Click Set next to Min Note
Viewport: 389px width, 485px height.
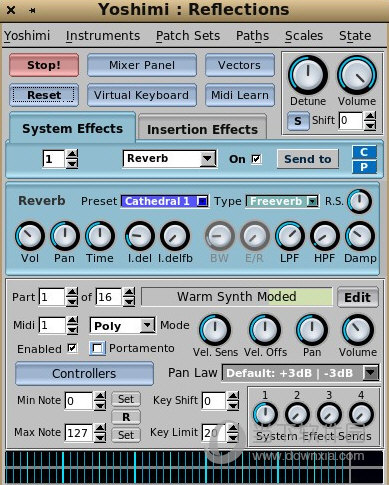(x=126, y=399)
